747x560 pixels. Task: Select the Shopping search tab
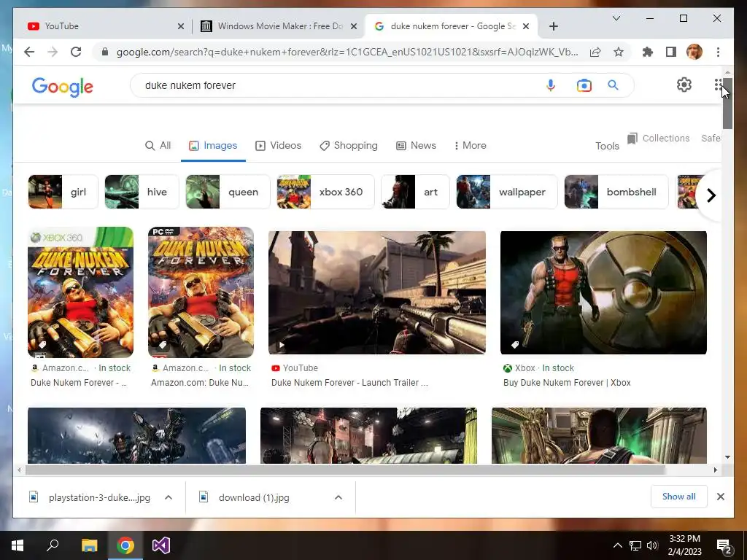pyautogui.click(x=348, y=145)
